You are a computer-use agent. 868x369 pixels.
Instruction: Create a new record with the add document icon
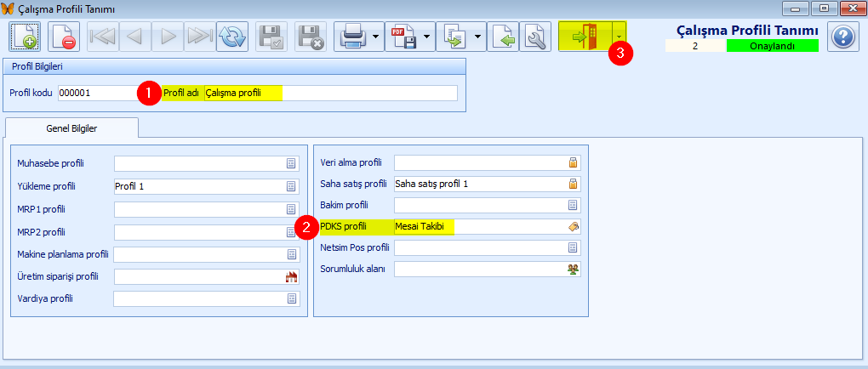[25, 37]
